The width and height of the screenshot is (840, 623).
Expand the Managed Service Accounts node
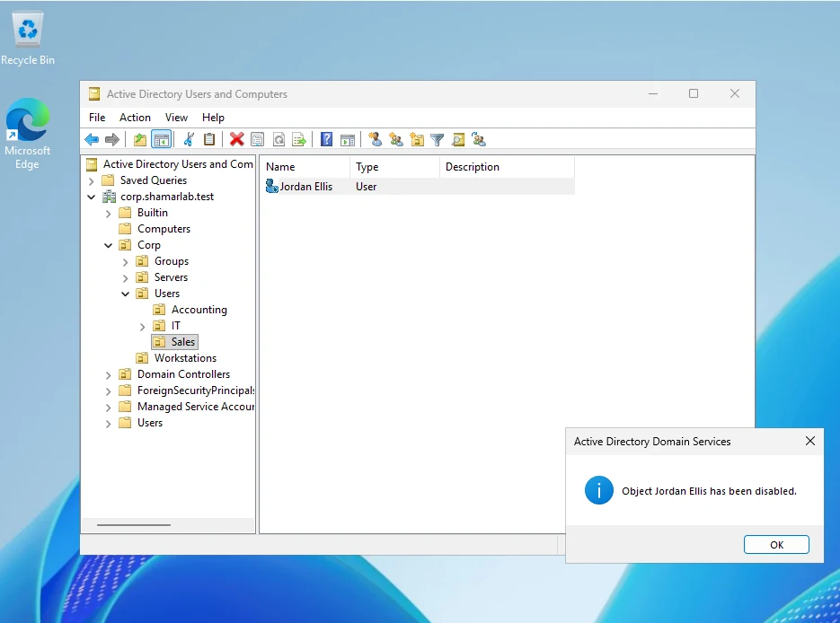tap(108, 408)
